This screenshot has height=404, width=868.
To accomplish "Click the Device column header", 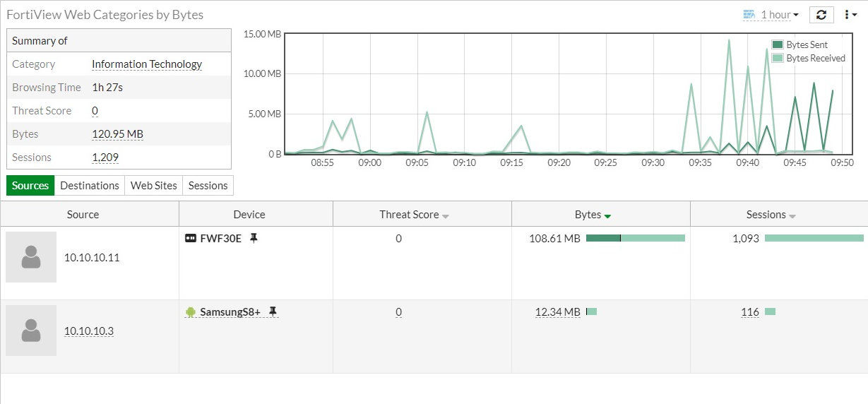I will point(249,214).
